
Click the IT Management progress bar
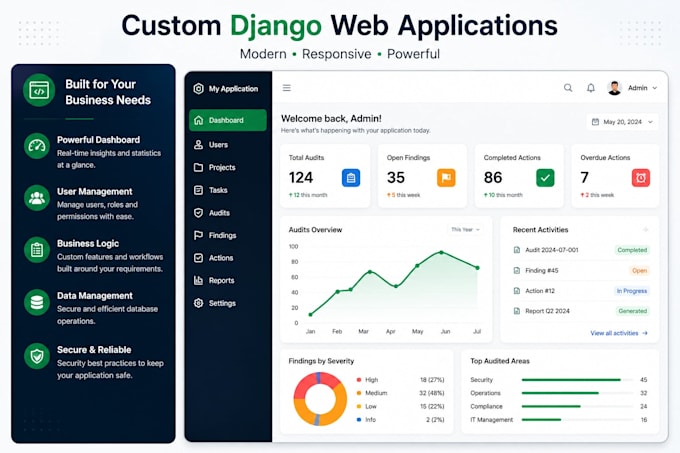click(577, 420)
